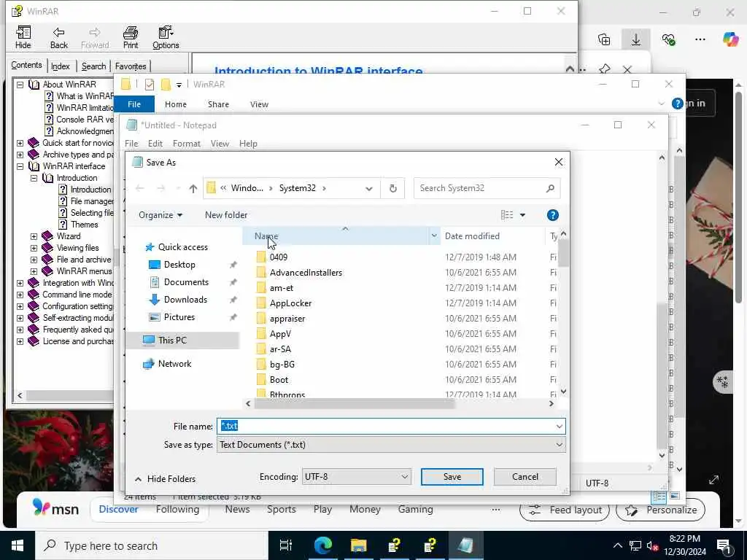
Task: Open Edge collections icon
Action: click(604, 39)
